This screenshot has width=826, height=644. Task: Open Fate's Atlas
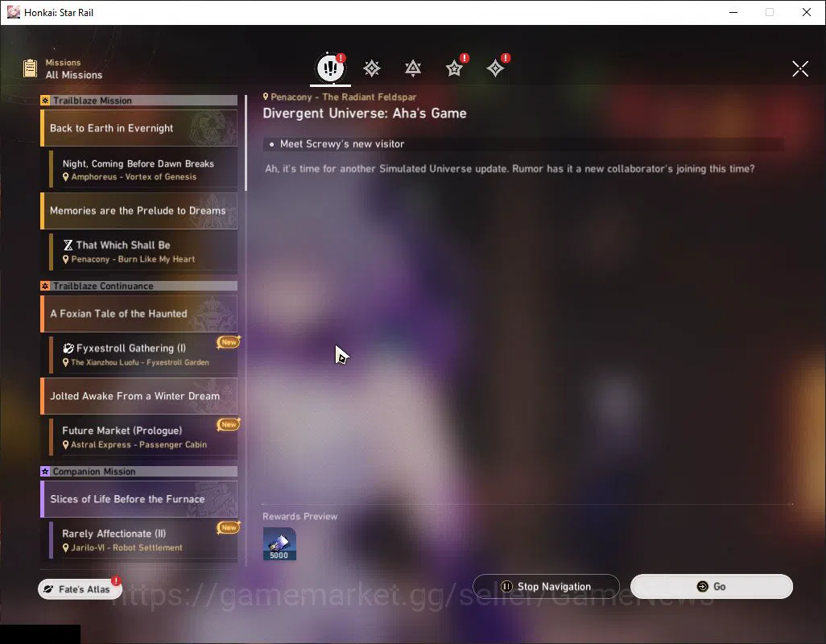point(80,589)
